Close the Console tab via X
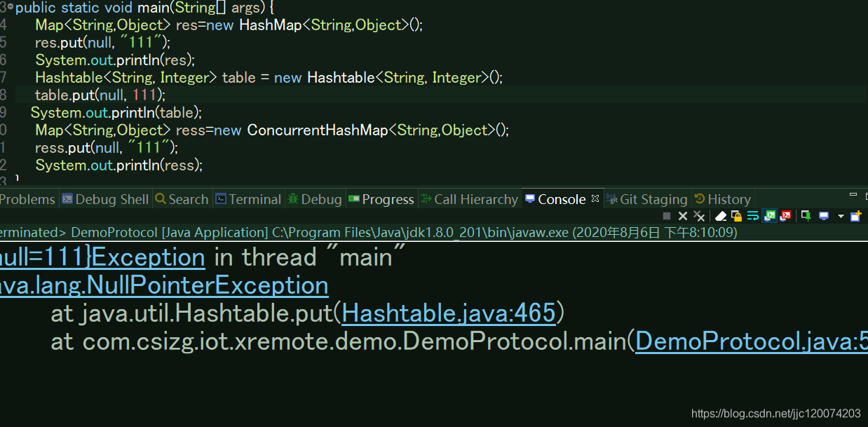Screen dimensions: 868x427 (x=595, y=198)
